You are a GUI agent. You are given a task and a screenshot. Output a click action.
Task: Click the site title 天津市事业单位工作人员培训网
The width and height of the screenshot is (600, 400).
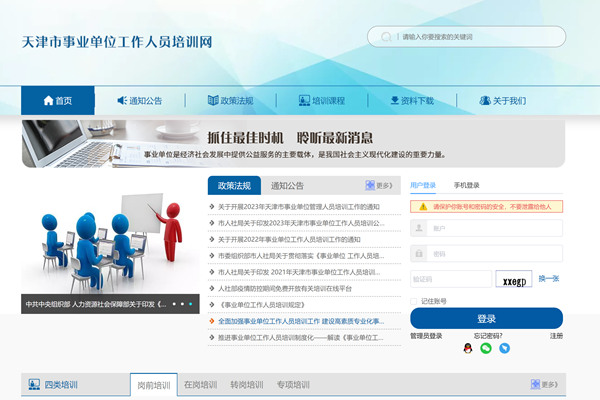coord(117,42)
